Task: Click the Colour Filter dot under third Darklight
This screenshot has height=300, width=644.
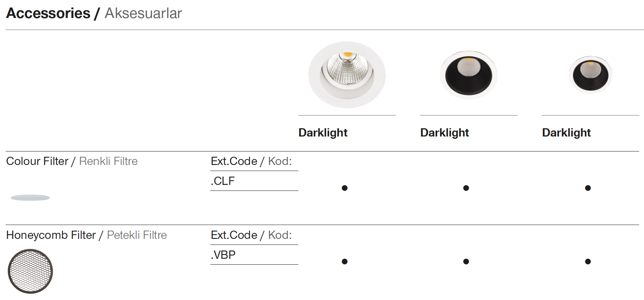Action: (x=588, y=188)
